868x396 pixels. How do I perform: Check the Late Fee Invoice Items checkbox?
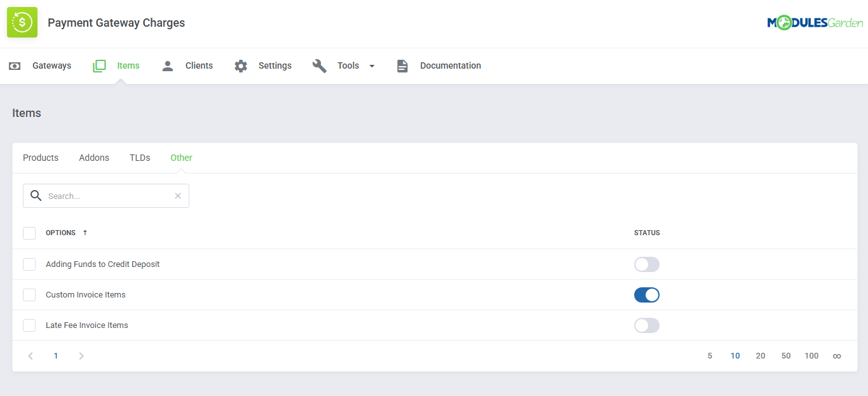point(29,325)
